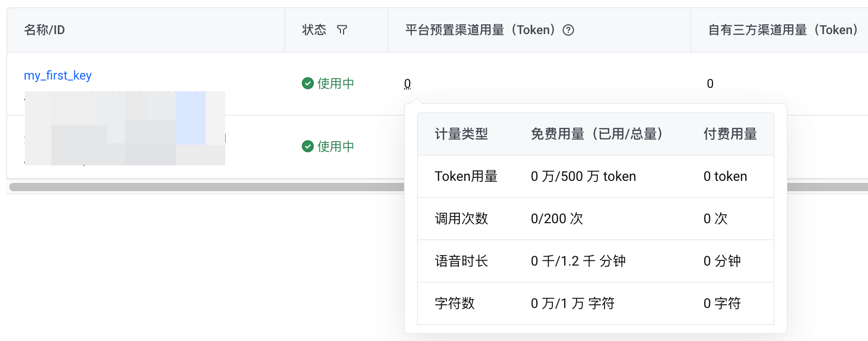Click the help icon next to 平台预置渠道用量
The image size is (868, 341).
[568, 30]
